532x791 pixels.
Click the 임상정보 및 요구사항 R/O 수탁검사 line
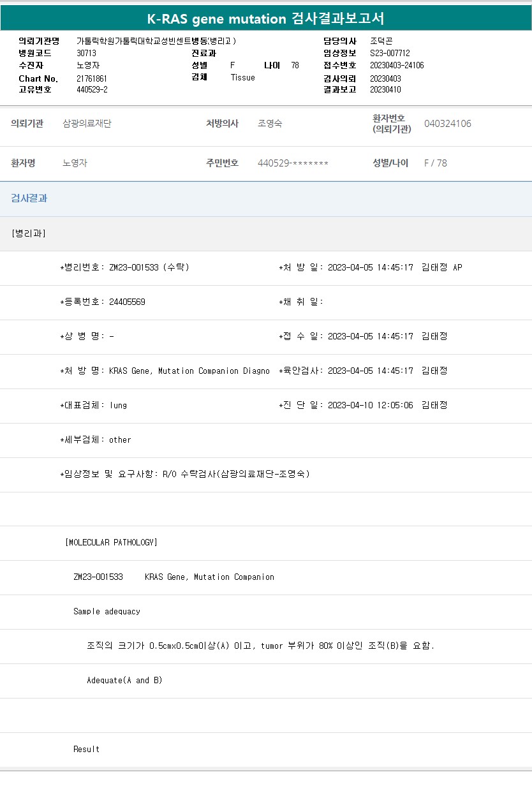click(x=185, y=474)
